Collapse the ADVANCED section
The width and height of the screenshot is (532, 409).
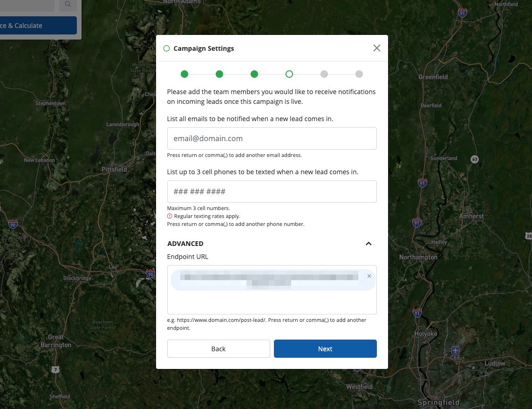368,244
